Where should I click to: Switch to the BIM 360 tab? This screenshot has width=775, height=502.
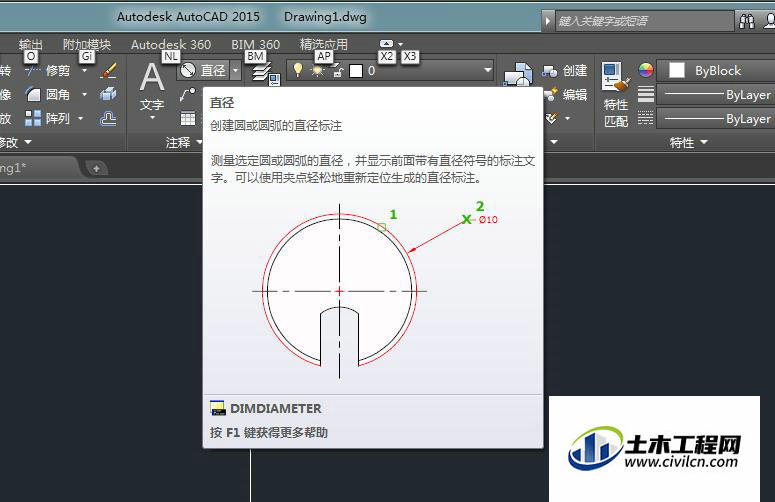coord(256,44)
